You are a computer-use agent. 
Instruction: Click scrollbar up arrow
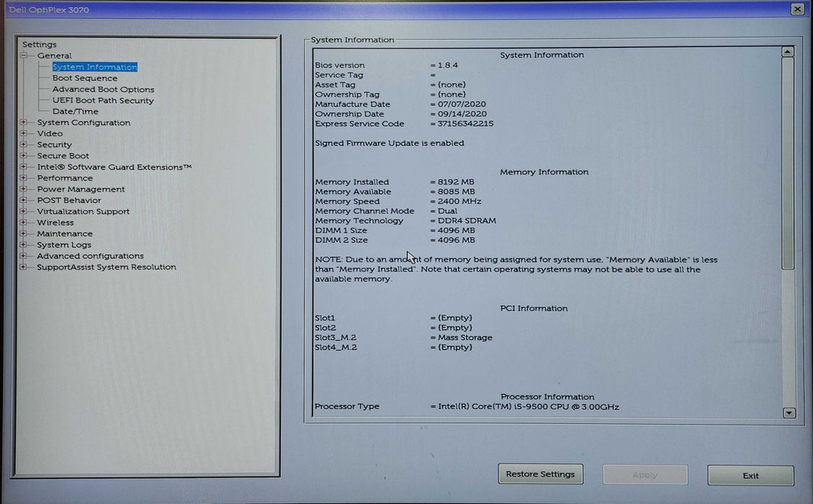click(x=788, y=52)
